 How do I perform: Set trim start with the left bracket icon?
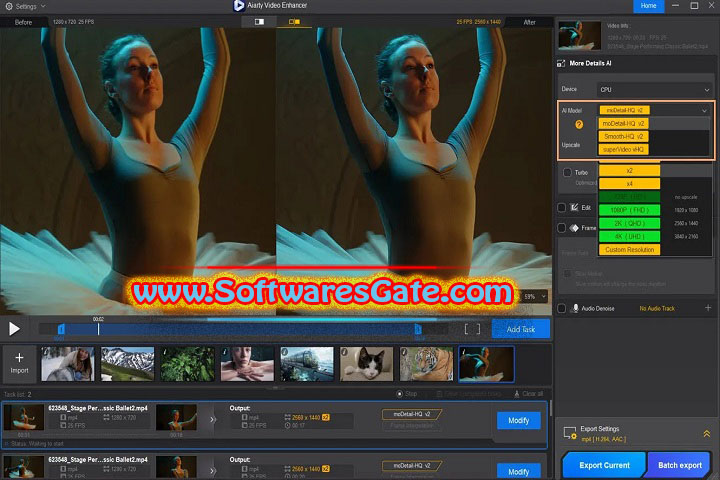pyautogui.click(x=466, y=329)
